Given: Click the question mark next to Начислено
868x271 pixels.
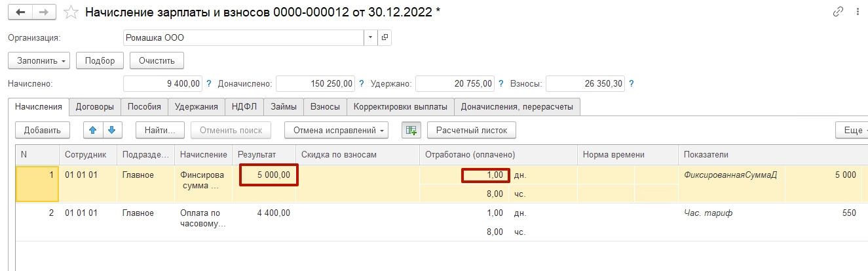Looking at the screenshot, I should (209, 84).
